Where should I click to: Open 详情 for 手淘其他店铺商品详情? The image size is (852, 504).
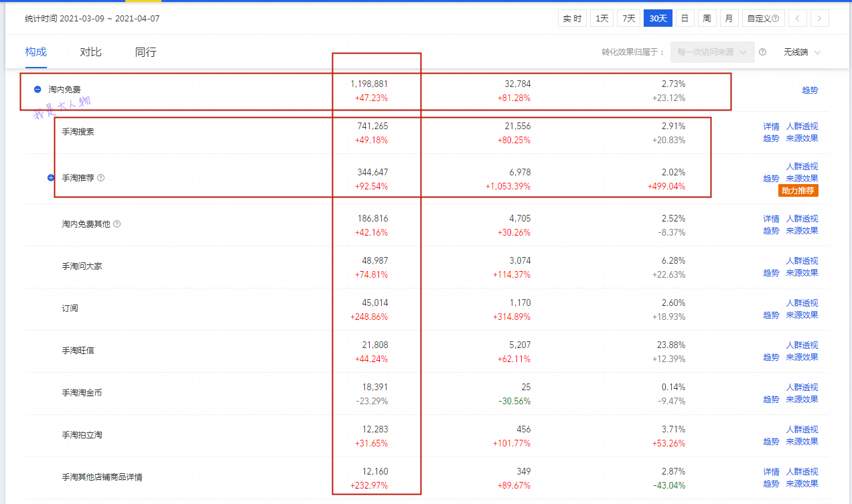coord(771,472)
